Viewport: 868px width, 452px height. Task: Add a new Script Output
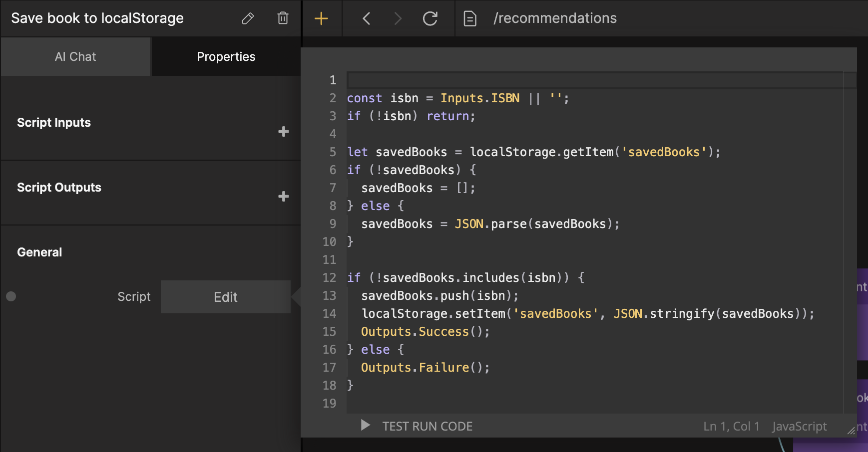pyautogui.click(x=283, y=196)
